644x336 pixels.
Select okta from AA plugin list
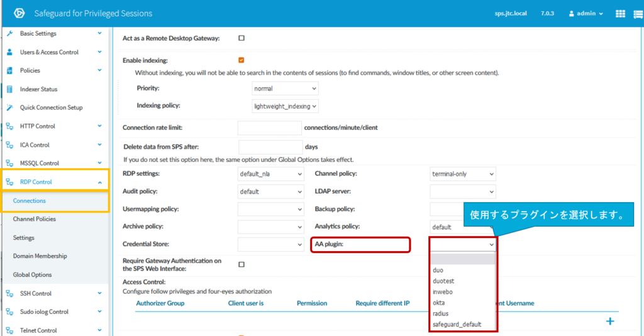coord(463,303)
